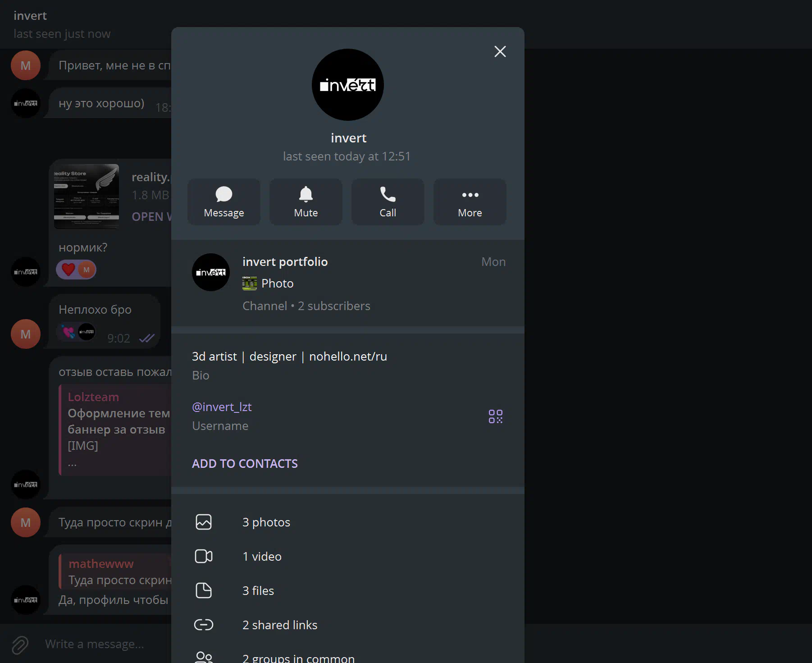Click the attach file paperclip icon

tap(20, 645)
